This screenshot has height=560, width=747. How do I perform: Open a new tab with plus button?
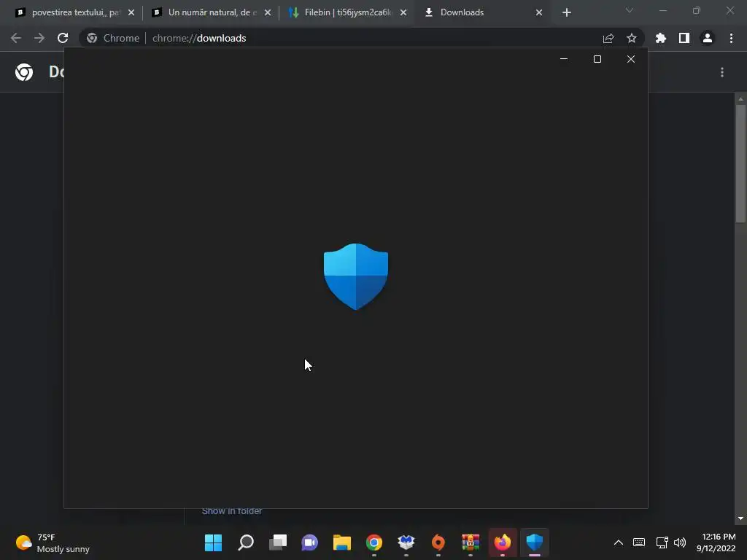coord(566,12)
